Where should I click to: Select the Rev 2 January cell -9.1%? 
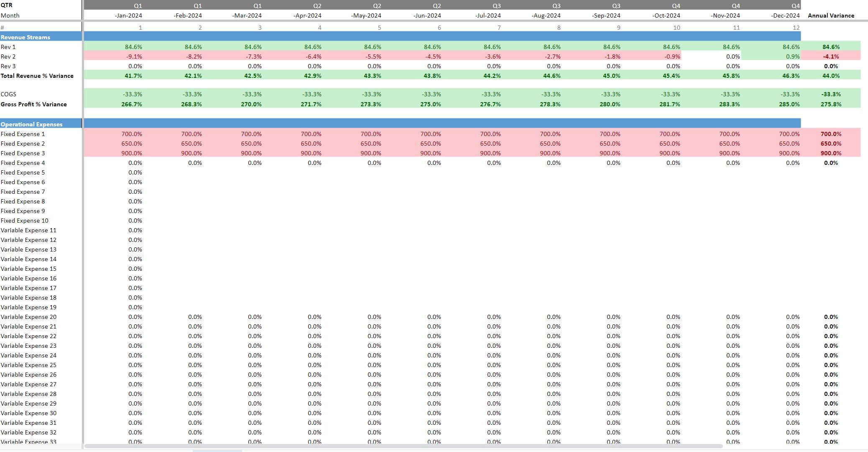point(135,56)
